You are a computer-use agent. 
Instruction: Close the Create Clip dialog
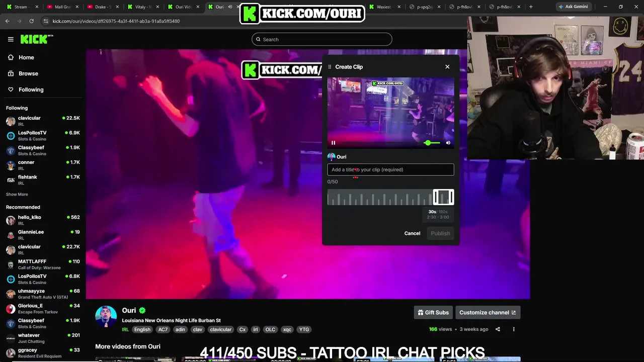point(447,66)
